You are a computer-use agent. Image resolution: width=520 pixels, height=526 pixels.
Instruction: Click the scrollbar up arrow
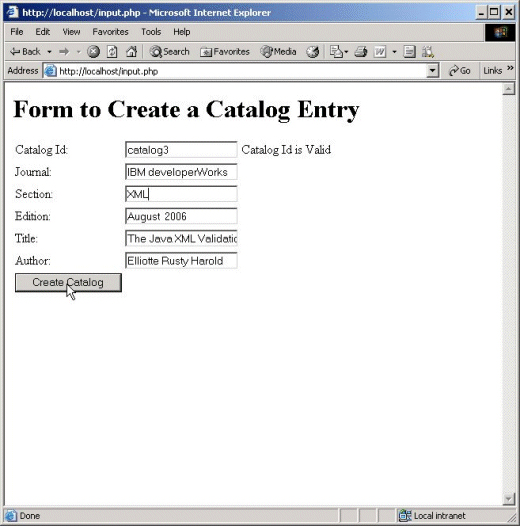coord(508,89)
